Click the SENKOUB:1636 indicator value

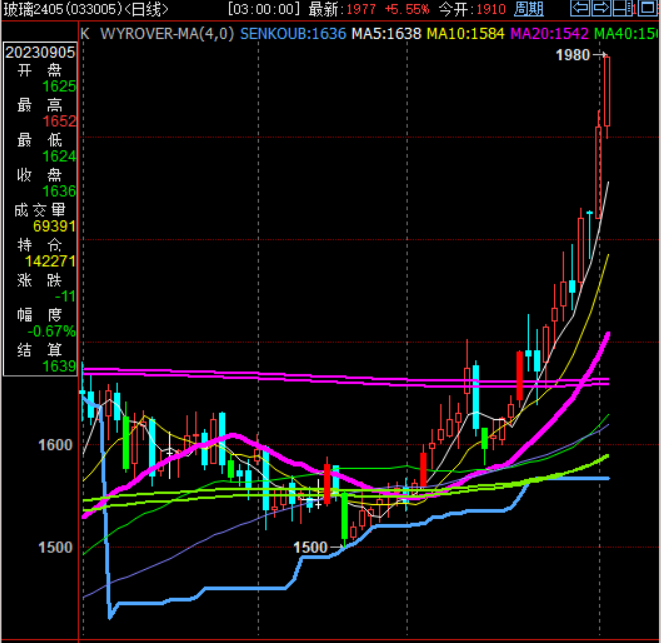[x=293, y=33]
